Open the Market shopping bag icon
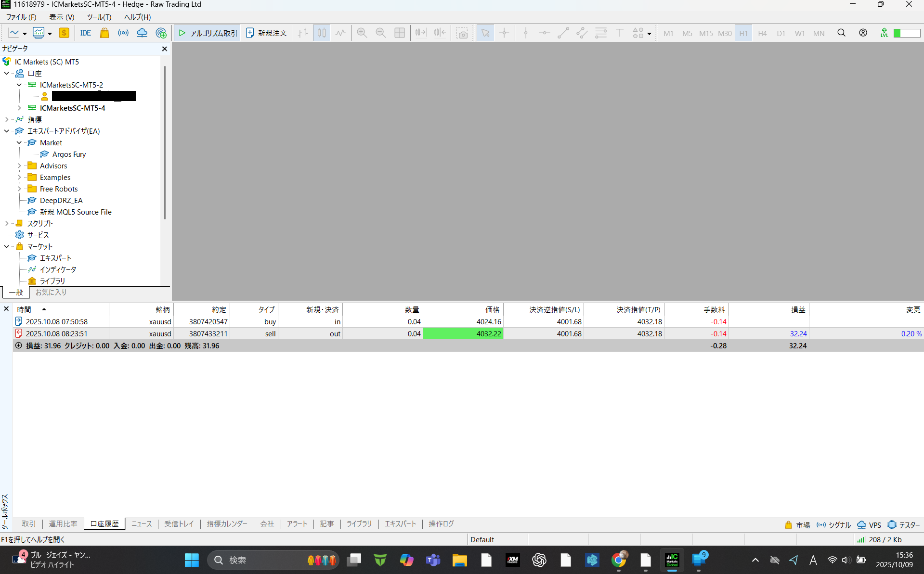Viewport: 924px width, 574px height. 104,33
